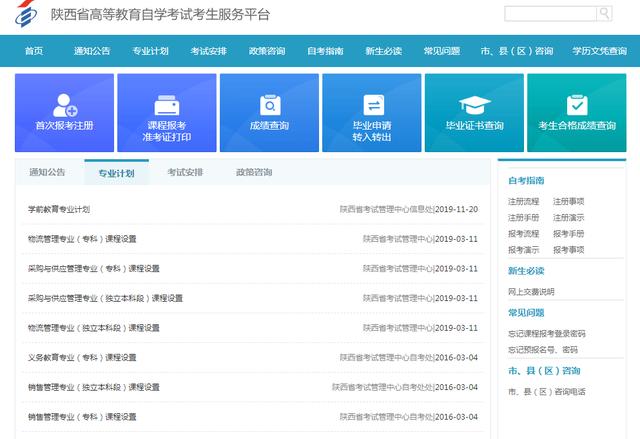Open 新生必读 in the top navigation bar
The height and width of the screenshot is (439, 640).
pos(384,51)
